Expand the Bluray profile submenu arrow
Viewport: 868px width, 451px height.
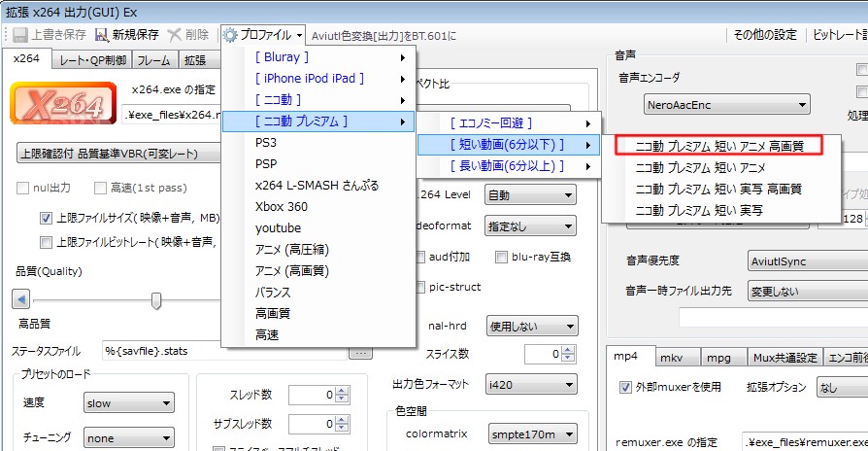pyautogui.click(x=402, y=57)
